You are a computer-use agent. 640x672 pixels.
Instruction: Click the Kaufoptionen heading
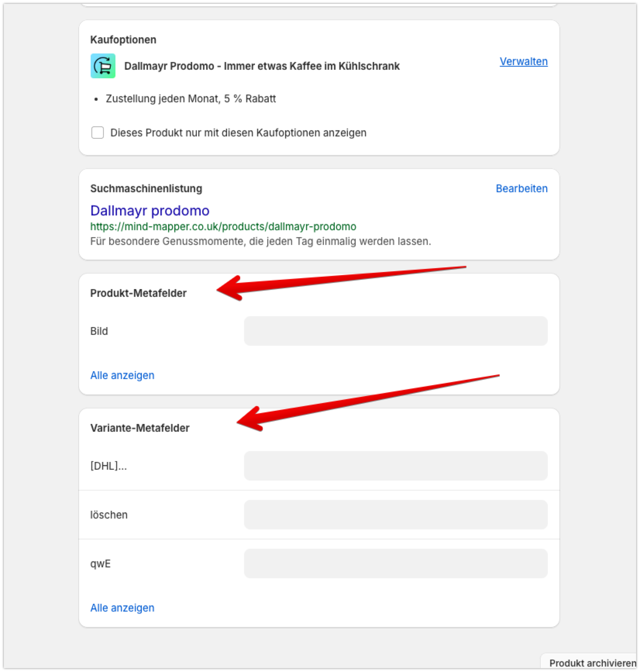(x=123, y=40)
